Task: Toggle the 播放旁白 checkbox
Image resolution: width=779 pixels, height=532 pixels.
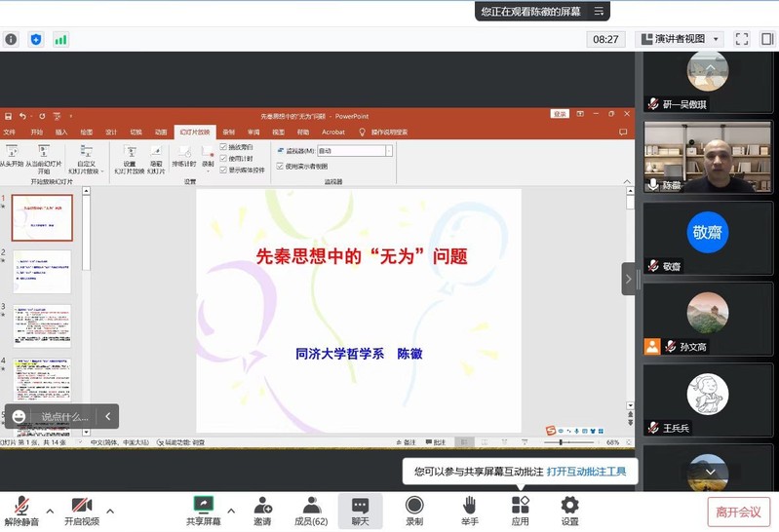Action: point(224,147)
